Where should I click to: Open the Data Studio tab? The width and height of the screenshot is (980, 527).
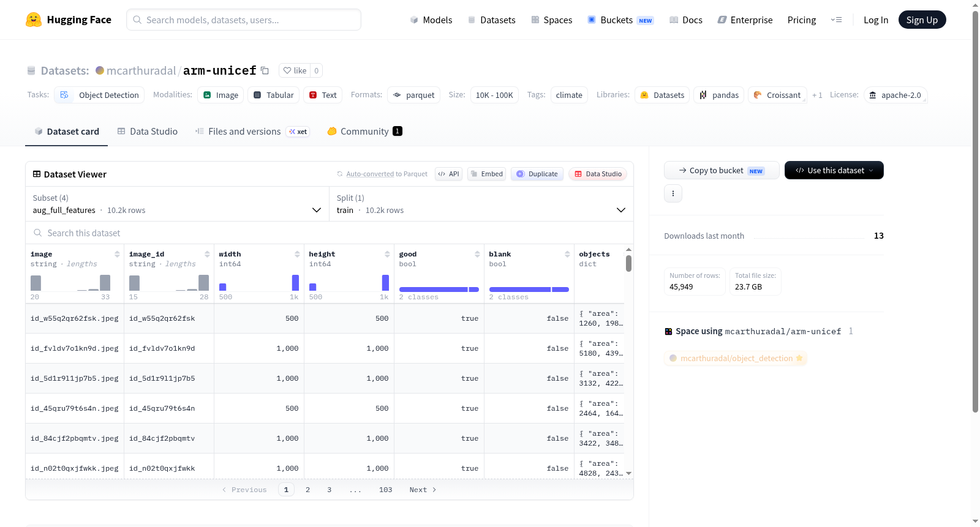(x=148, y=132)
